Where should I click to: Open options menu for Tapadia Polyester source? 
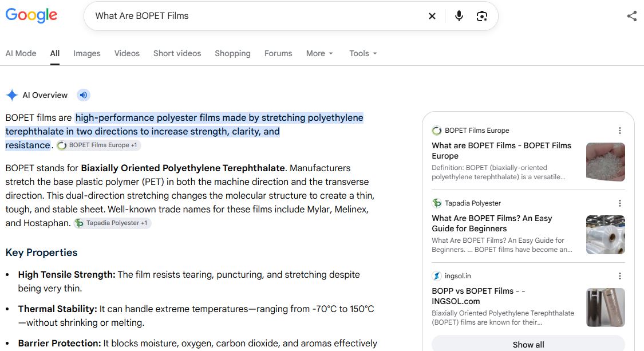point(620,203)
